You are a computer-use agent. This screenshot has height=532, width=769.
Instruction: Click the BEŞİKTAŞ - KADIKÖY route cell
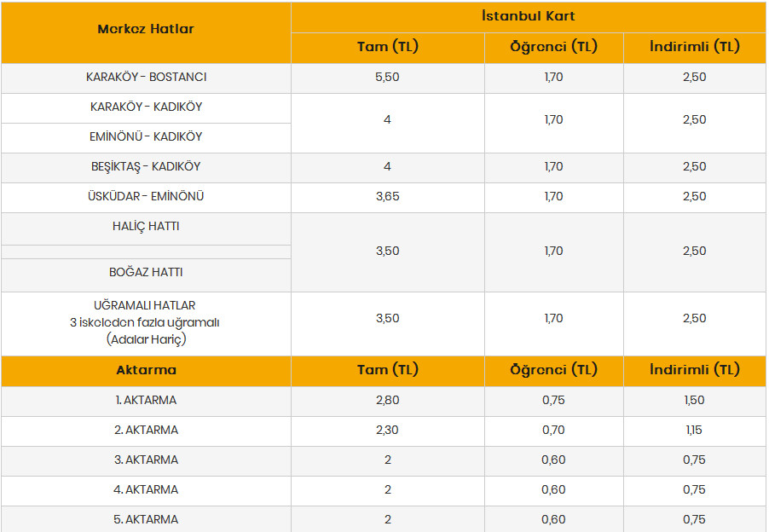(x=146, y=166)
